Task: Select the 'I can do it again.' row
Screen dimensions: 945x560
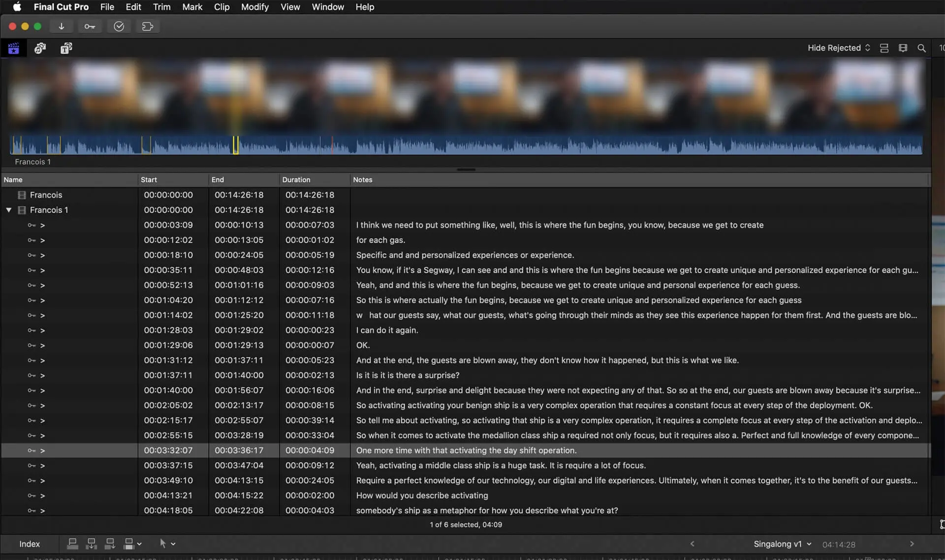Action: click(466, 330)
